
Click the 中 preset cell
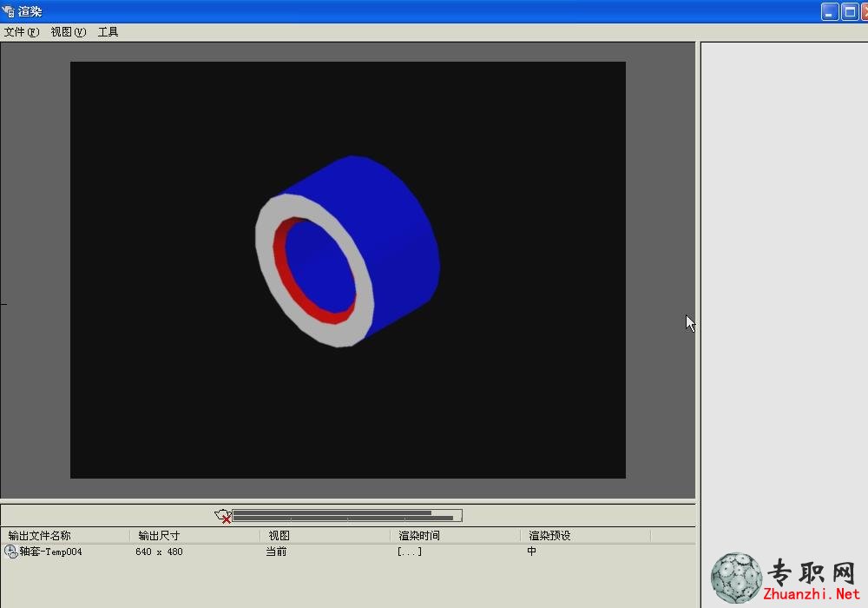click(x=531, y=552)
